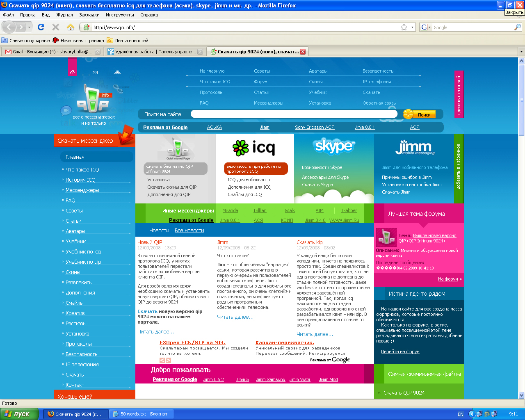Go back using the browser Back arrow

(x=9, y=27)
